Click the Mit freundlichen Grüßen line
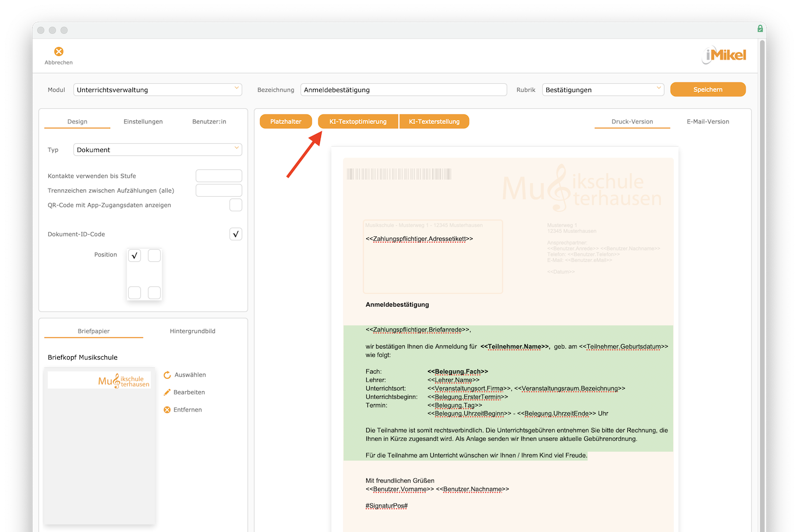Screen dimensions: 799x532 [x=400, y=481]
